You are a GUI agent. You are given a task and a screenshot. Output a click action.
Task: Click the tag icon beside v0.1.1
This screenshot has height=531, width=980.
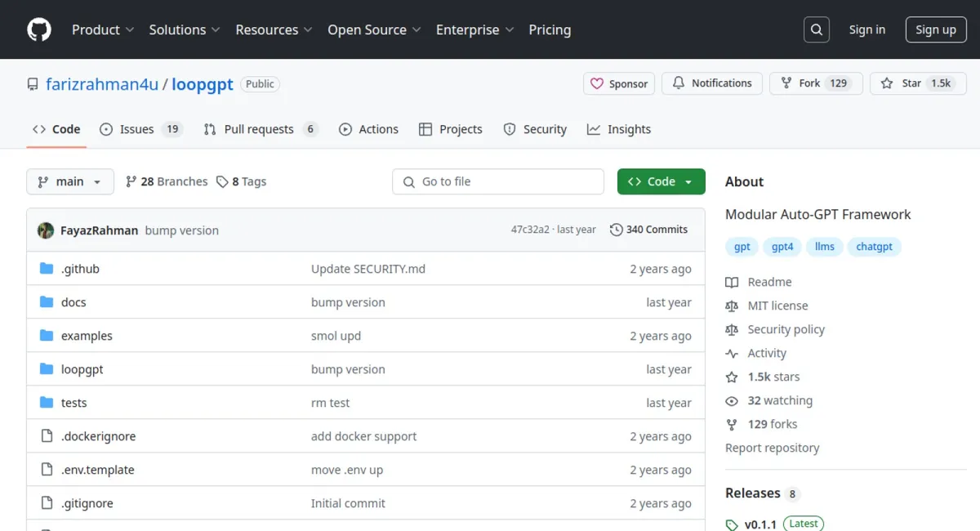(732, 524)
